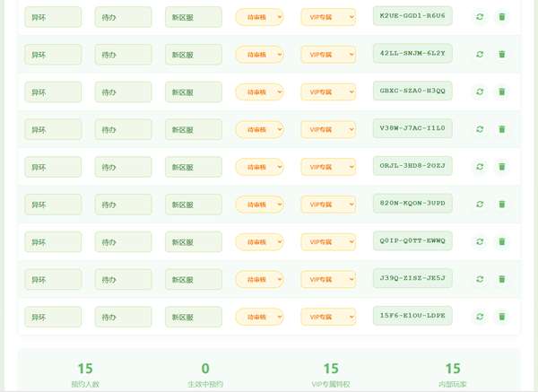This screenshot has width=538, height=392.
Task: Open the VIP专属 dropdown in Q0IP row
Action: click(x=328, y=241)
